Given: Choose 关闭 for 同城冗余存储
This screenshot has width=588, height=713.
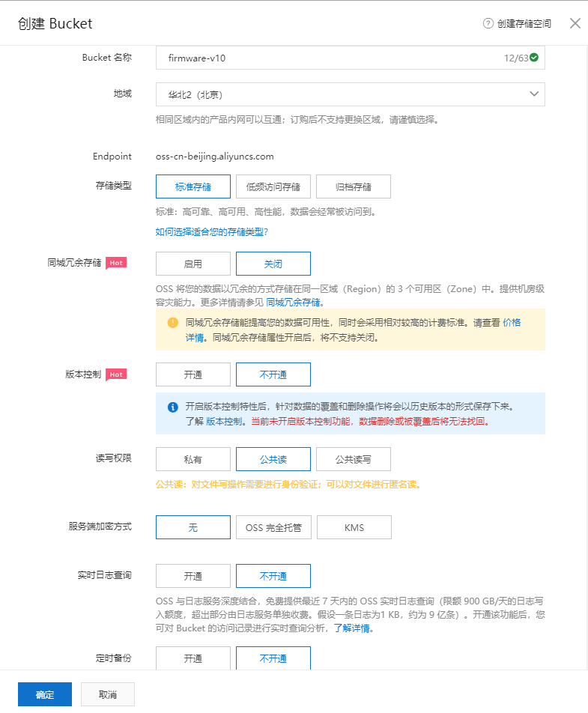Looking at the screenshot, I should (x=273, y=264).
